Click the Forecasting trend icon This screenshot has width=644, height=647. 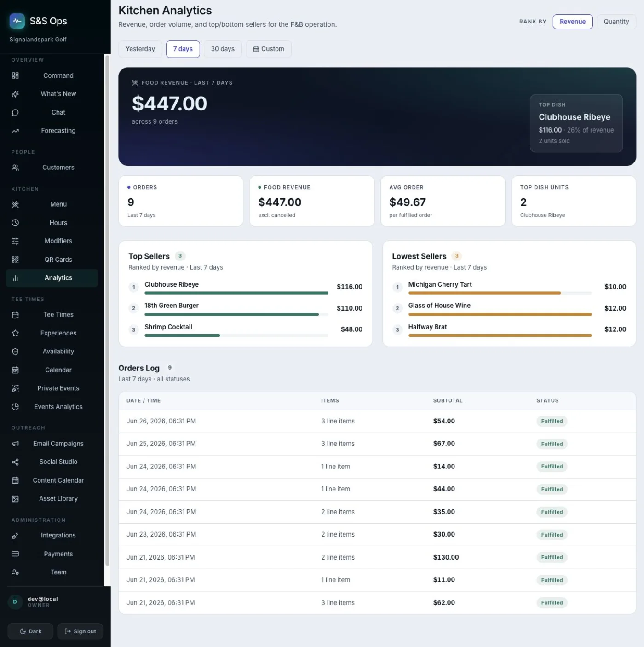tap(15, 131)
